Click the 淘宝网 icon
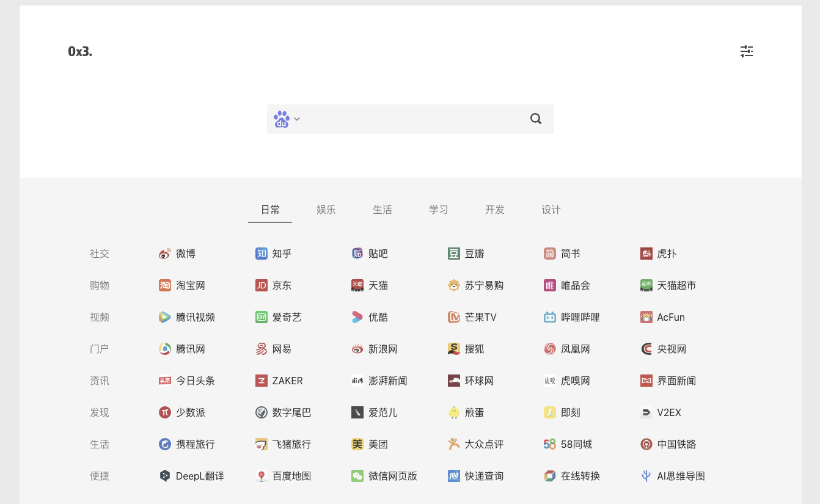 165,285
